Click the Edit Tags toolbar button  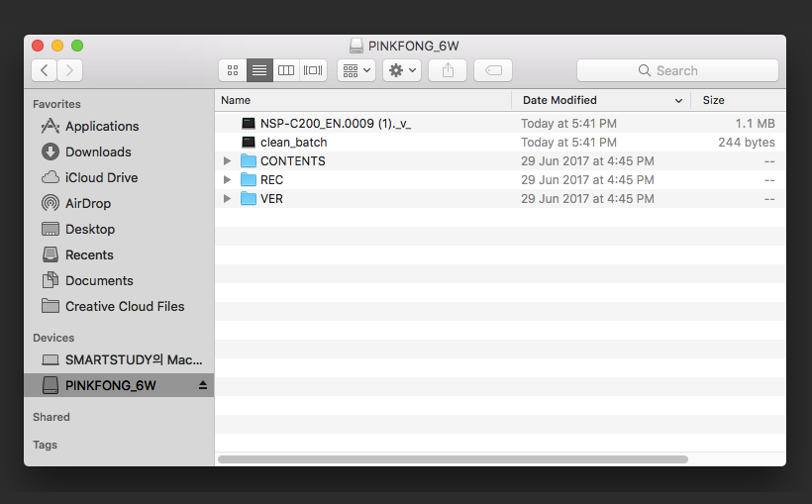coord(493,70)
